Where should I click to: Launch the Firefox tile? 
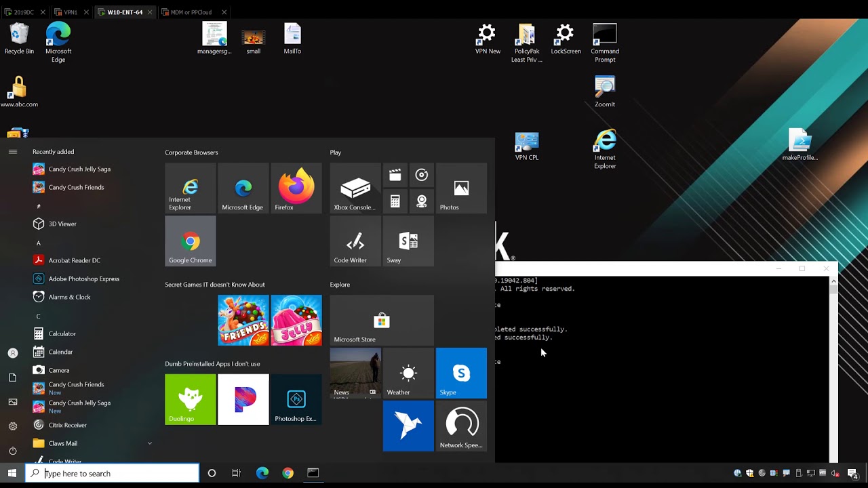(296, 188)
